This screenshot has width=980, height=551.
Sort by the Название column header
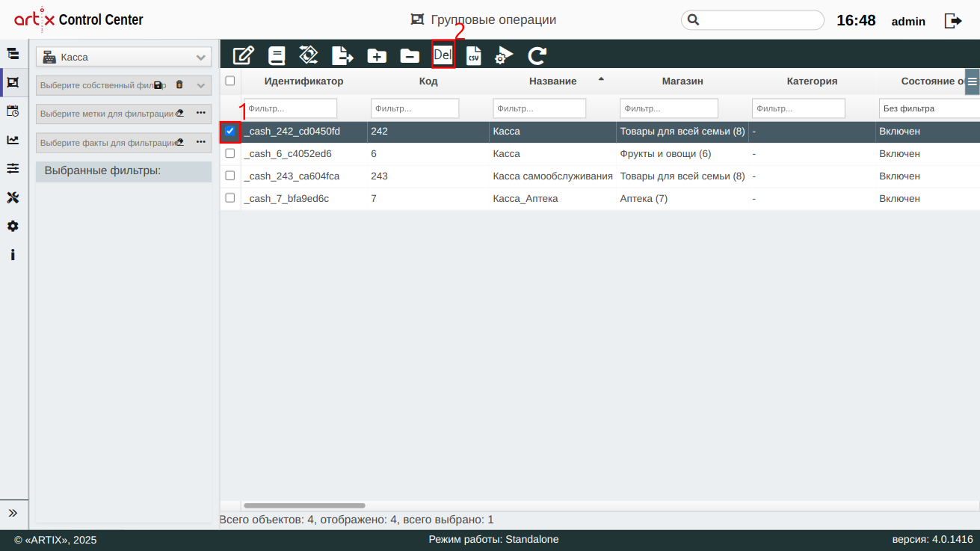point(552,81)
